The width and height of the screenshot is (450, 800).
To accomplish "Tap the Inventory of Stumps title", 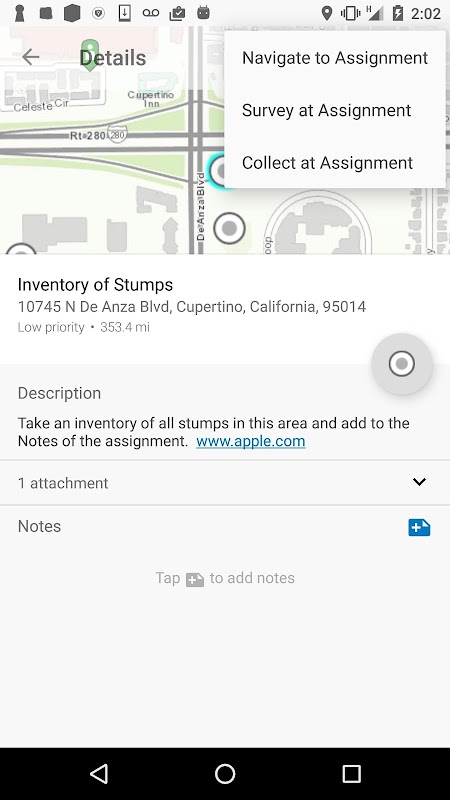I will (95, 284).
